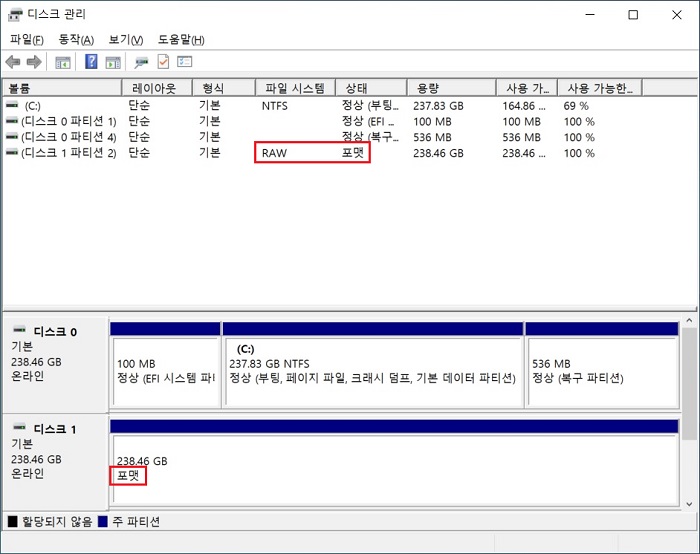Open the 파일(F) menu
This screenshot has height=554, width=700.
point(27,40)
